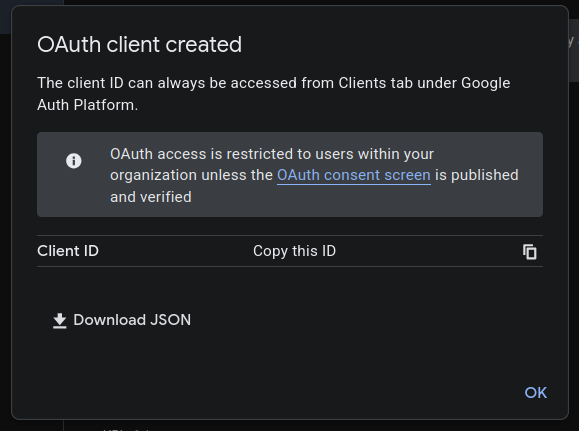The height and width of the screenshot is (431, 579).
Task: Confirm the dialog with OK
Action: tap(536, 393)
